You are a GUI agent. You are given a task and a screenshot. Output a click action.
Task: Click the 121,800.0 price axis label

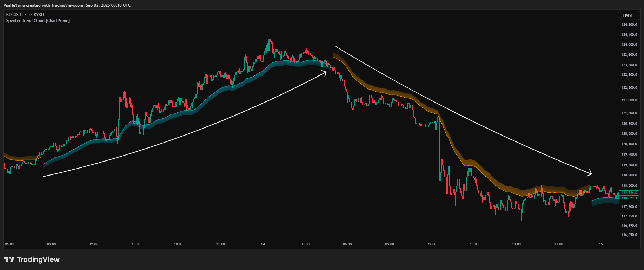coord(629,100)
